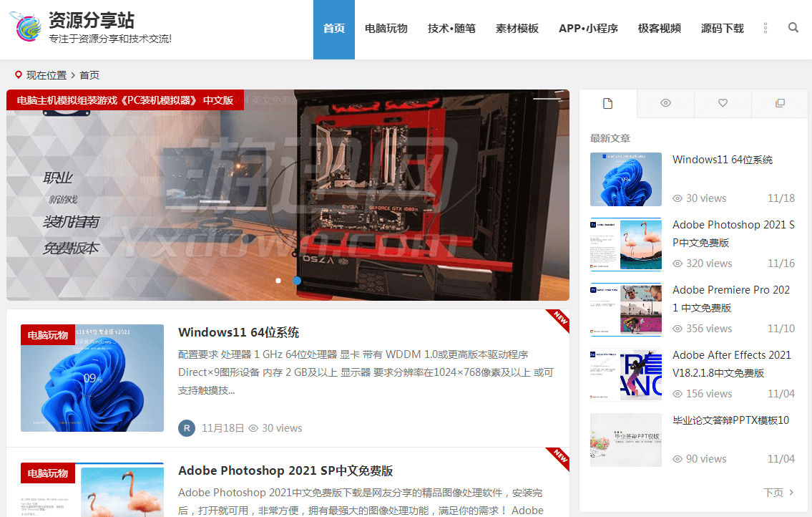This screenshot has height=517, width=812.
Task: Go to the 首页 navigation tab
Action: pyautogui.click(x=334, y=29)
